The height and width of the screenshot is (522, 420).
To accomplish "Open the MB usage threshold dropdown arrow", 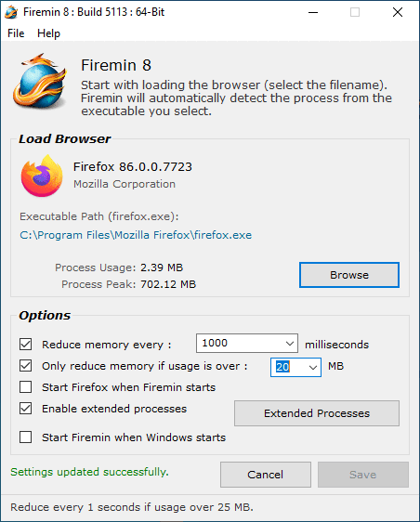I will 313,368.
